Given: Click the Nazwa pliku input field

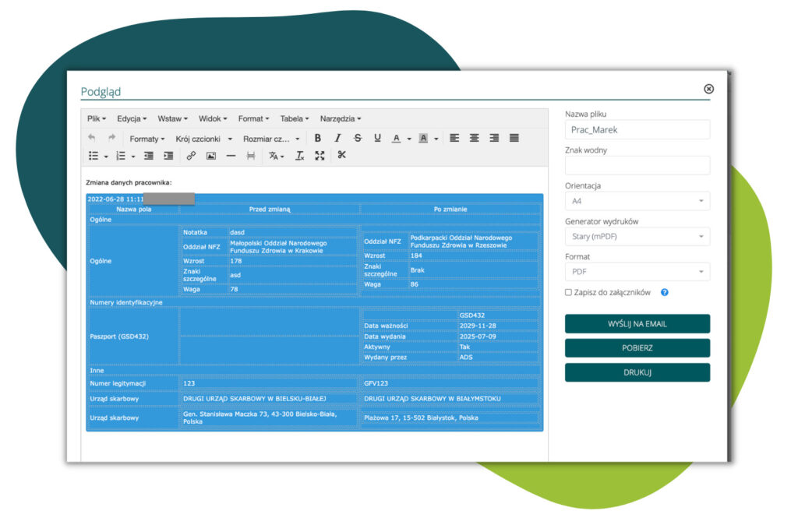Looking at the screenshot, I should [x=637, y=130].
